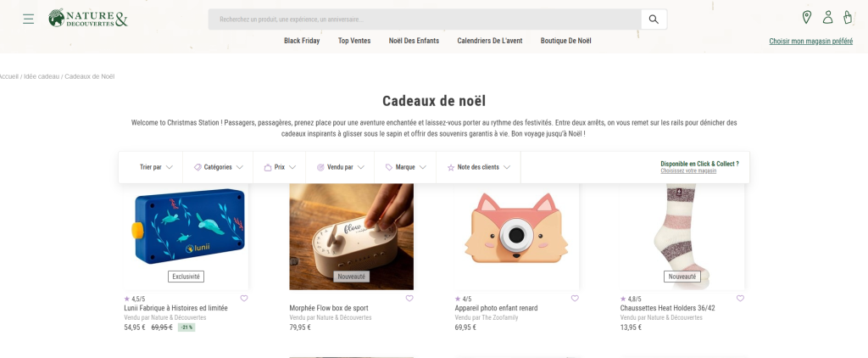Open the hamburger menu icon

click(x=28, y=19)
